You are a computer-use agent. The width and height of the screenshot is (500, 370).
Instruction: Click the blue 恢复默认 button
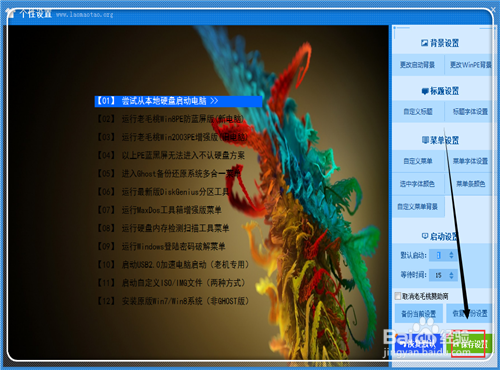tap(419, 344)
